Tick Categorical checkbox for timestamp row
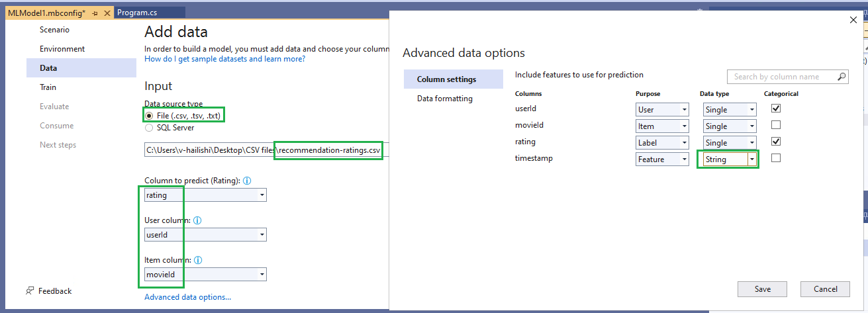The image size is (868, 313). 776,158
